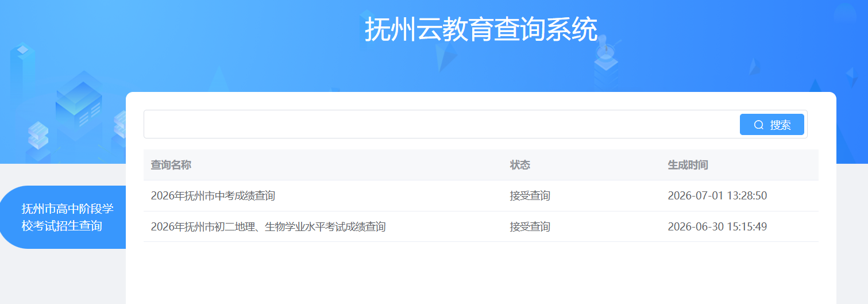The width and height of the screenshot is (868, 304).
Task: Click the 搜索 search button
Action: (771, 125)
